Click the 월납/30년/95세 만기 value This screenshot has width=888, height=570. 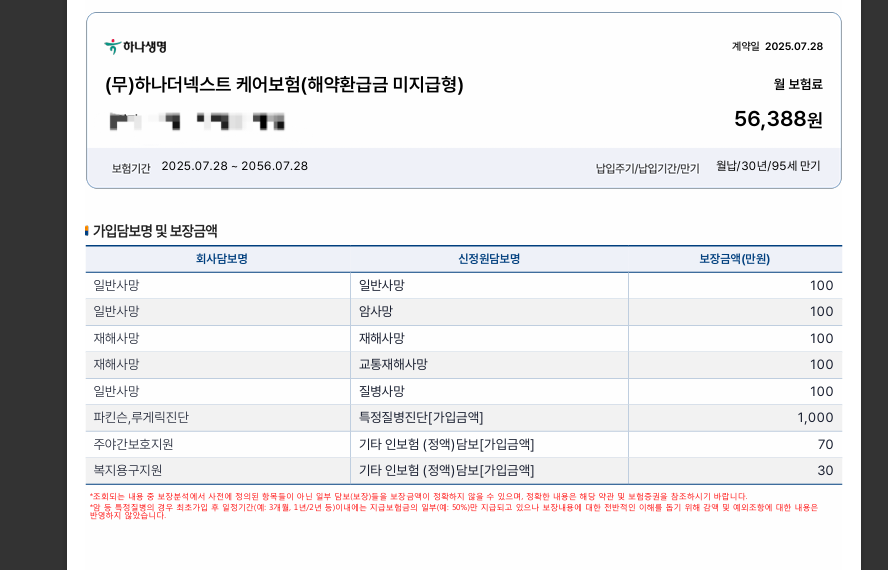(x=767, y=167)
